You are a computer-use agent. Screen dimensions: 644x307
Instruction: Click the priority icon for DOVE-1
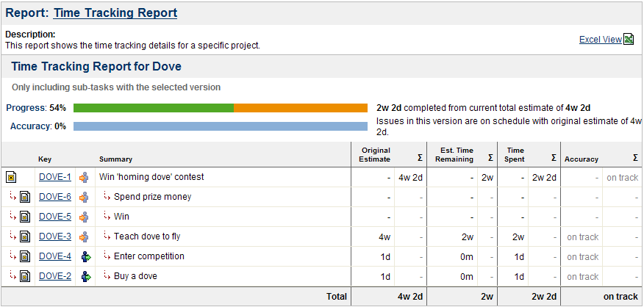[x=86, y=177]
